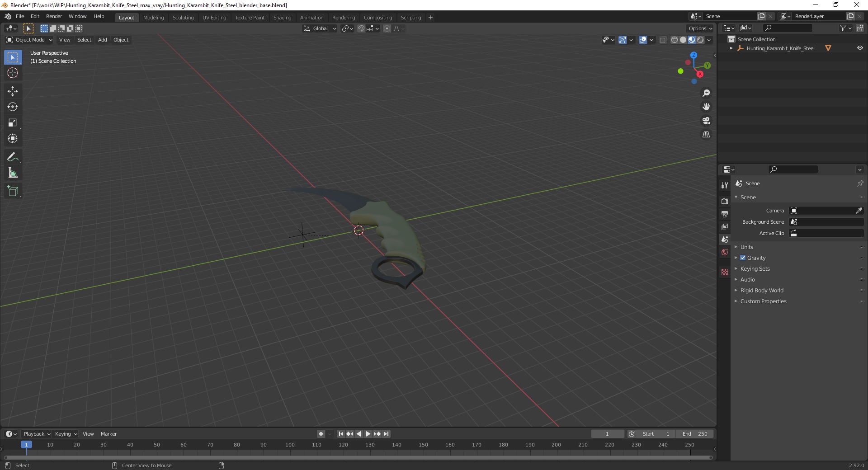Switch perspective/orthographic grid icon

pos(706,135)
